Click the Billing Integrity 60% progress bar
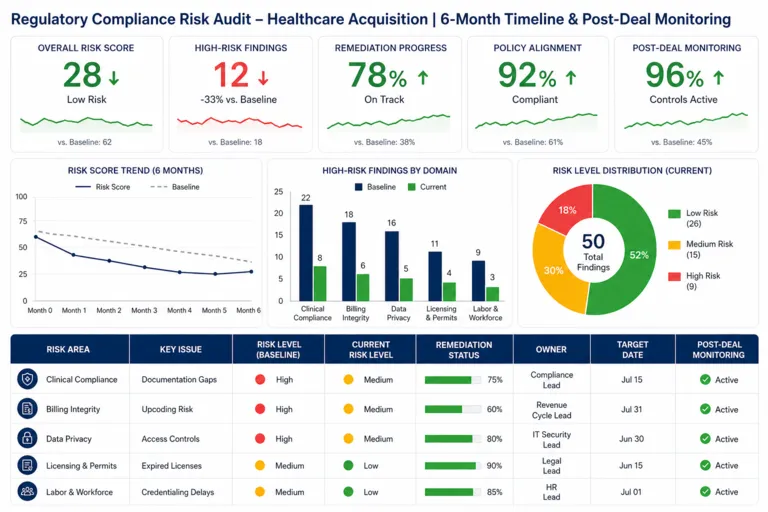768x512 pixels. pos(453,410)
